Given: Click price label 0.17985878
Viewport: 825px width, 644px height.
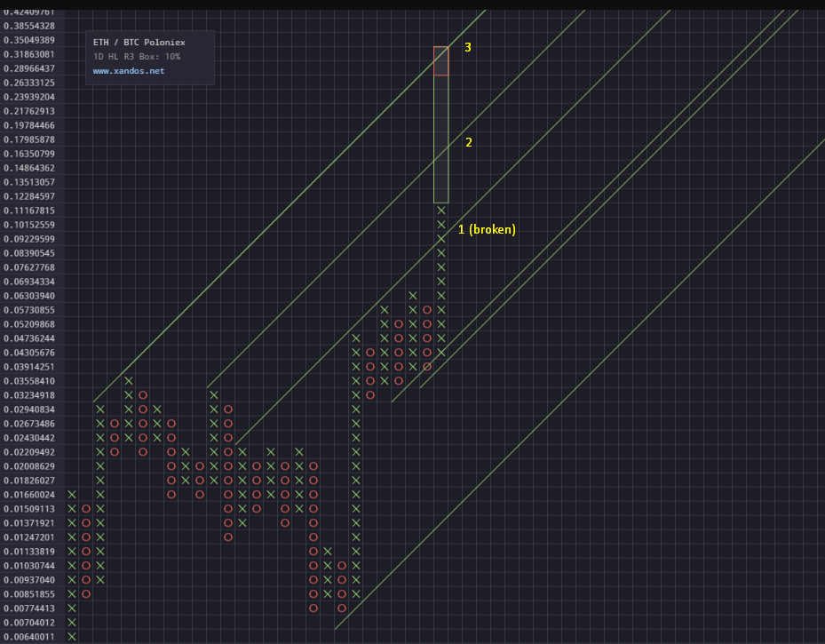Looking at the screenshot, I should [x=29, y=139].
